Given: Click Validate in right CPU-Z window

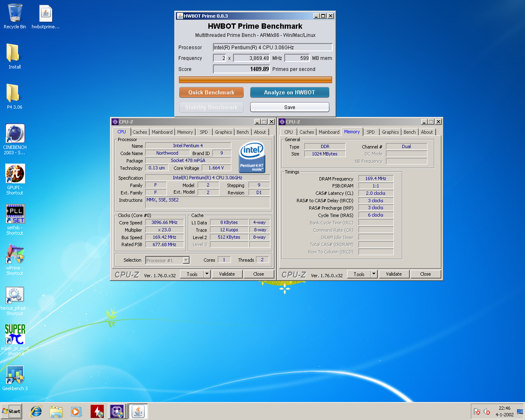Looking at the screenshot, I should pos(394,274).
